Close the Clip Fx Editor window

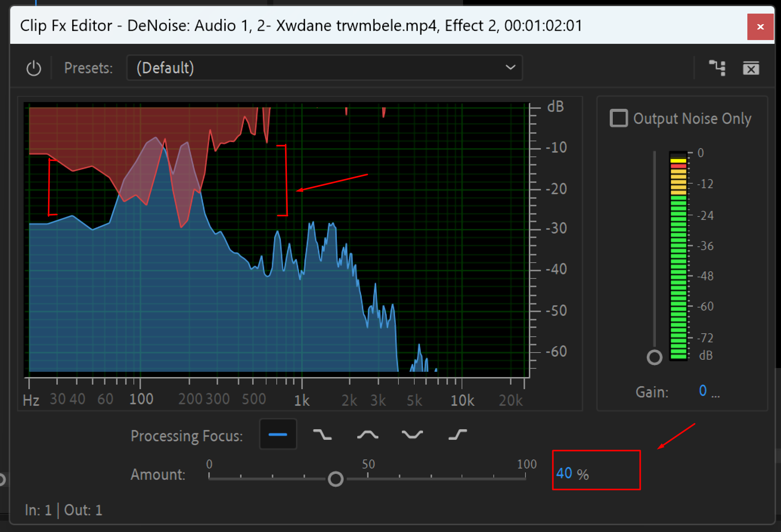tap(760, 27)
